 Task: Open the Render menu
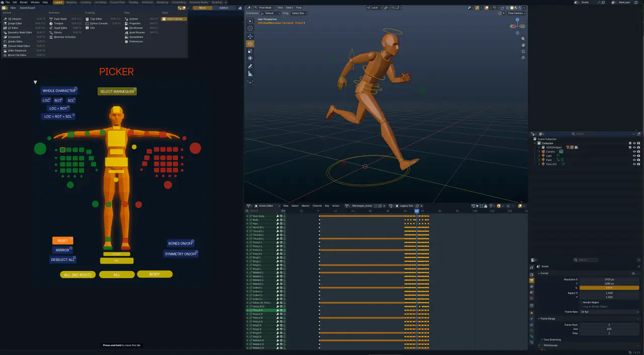(24, 2)
